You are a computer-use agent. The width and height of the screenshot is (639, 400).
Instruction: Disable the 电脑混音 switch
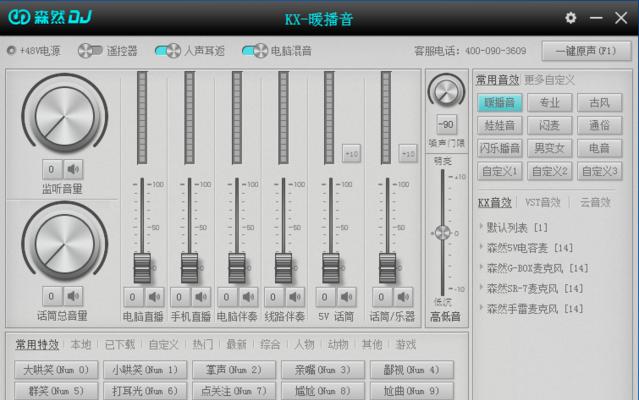pos(255,51)
